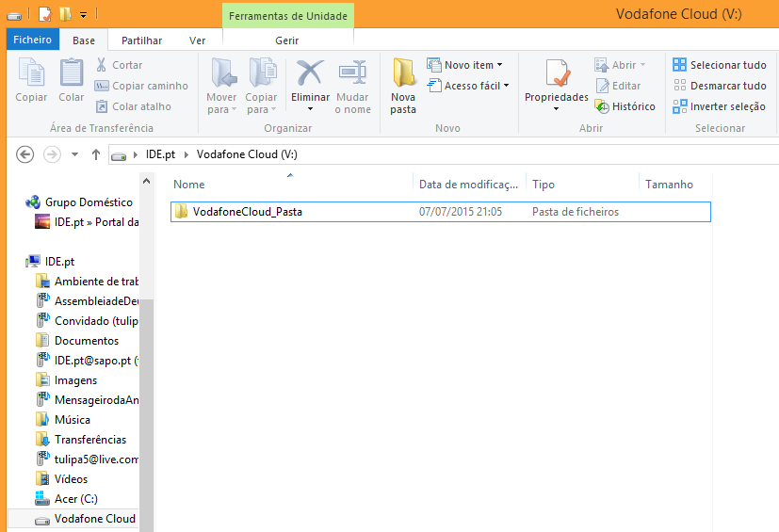Screen dimensions: 779x532
Task: Open Transferências in the navigation pane
Action: [81, 440]
